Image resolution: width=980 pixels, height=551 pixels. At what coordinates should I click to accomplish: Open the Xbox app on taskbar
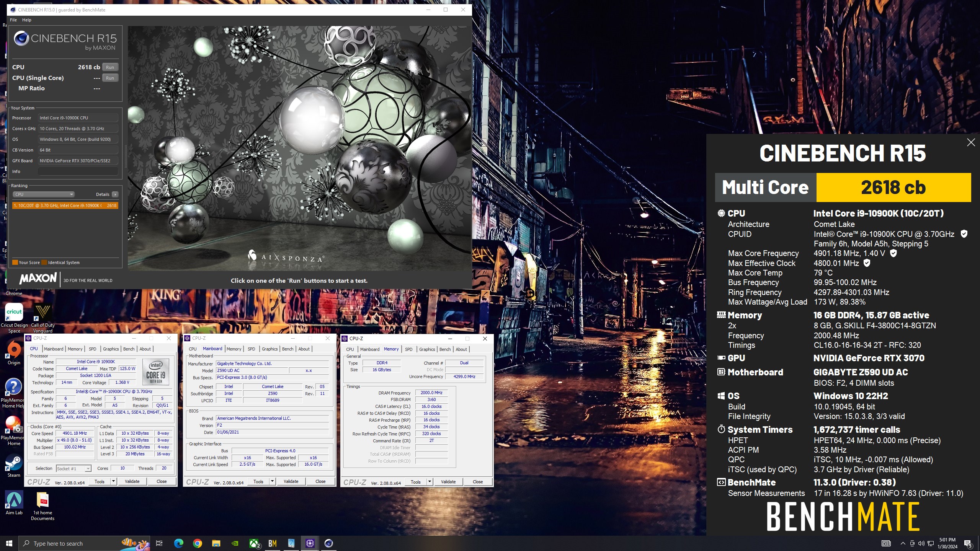point(254,543)
